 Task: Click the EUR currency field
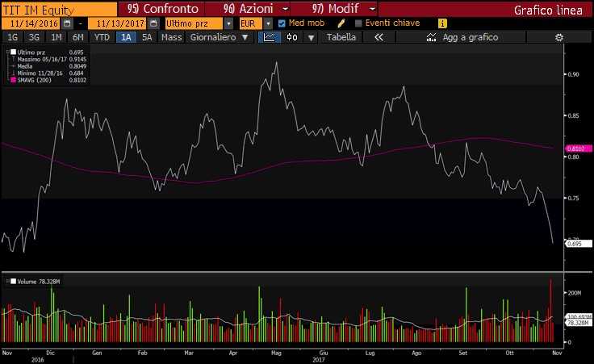pyautogui.click(x=251, y=23)
